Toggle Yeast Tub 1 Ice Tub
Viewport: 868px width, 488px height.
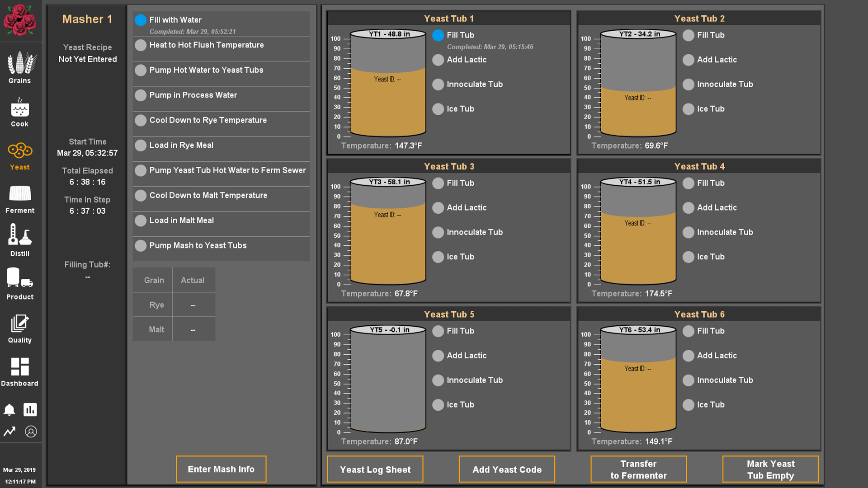[438, 109]
